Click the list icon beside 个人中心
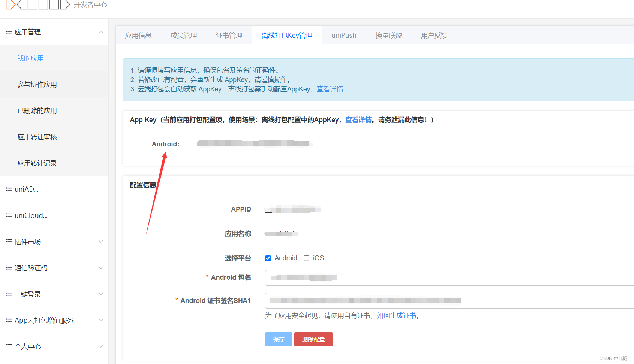 point(9,346)
